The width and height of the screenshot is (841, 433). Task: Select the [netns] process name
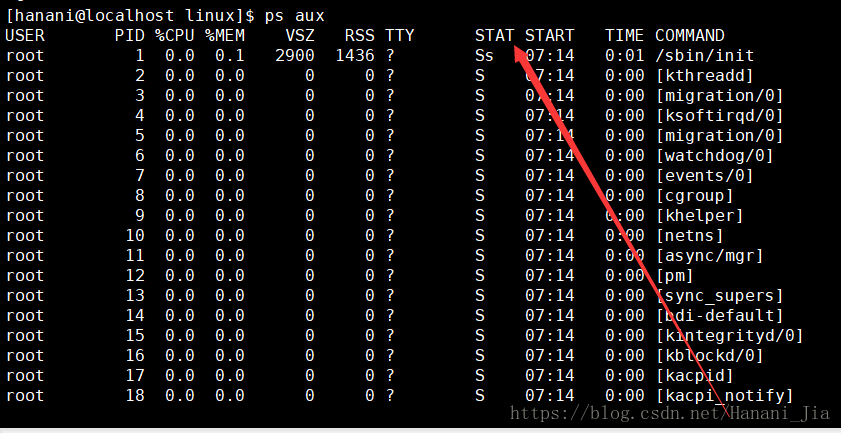[x=690, y=236]
